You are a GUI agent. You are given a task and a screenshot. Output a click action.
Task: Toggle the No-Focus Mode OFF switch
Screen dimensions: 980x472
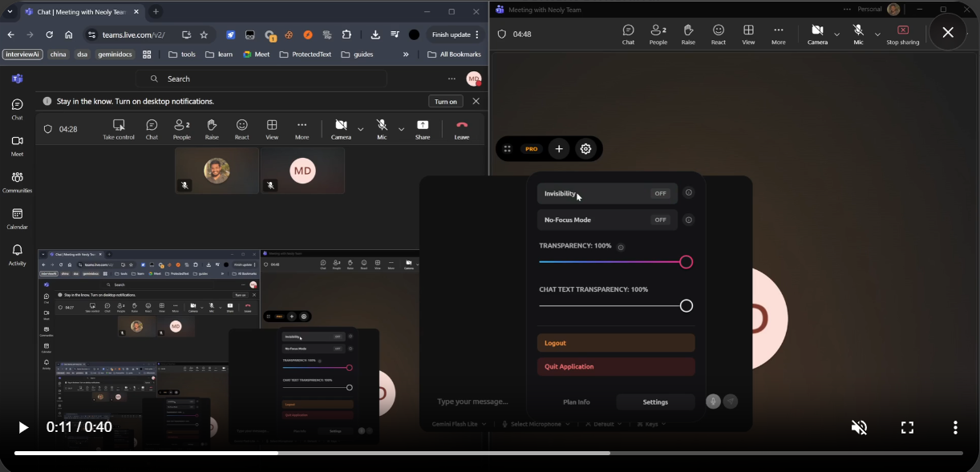click(660, 220)
